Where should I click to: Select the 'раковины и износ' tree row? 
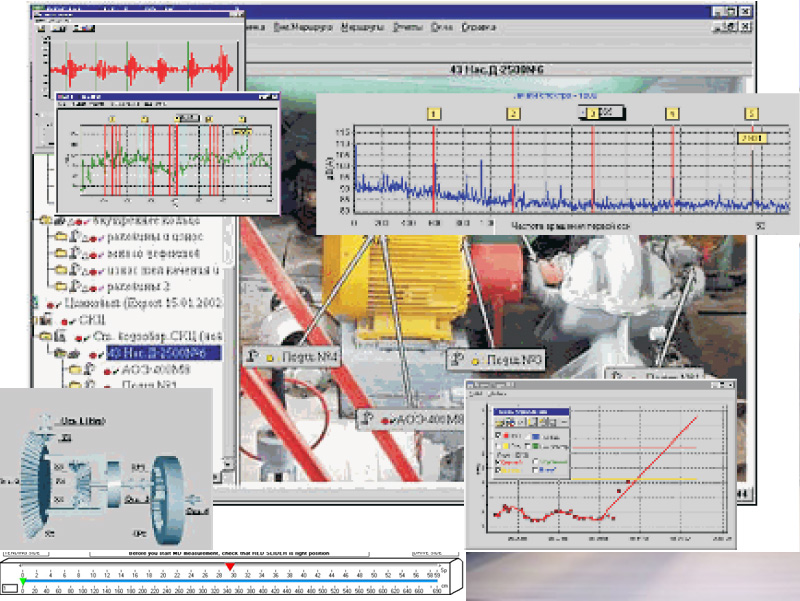[155, 237]
